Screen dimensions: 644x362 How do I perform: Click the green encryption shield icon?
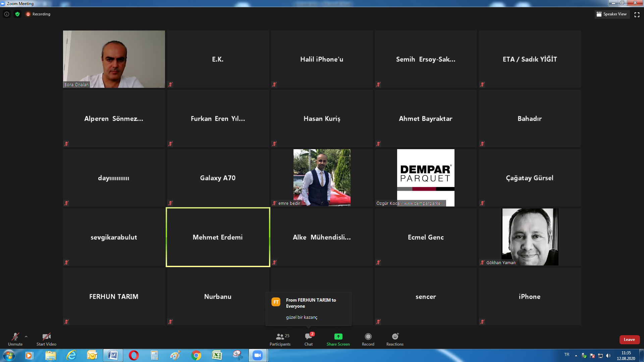coord(17,14)
